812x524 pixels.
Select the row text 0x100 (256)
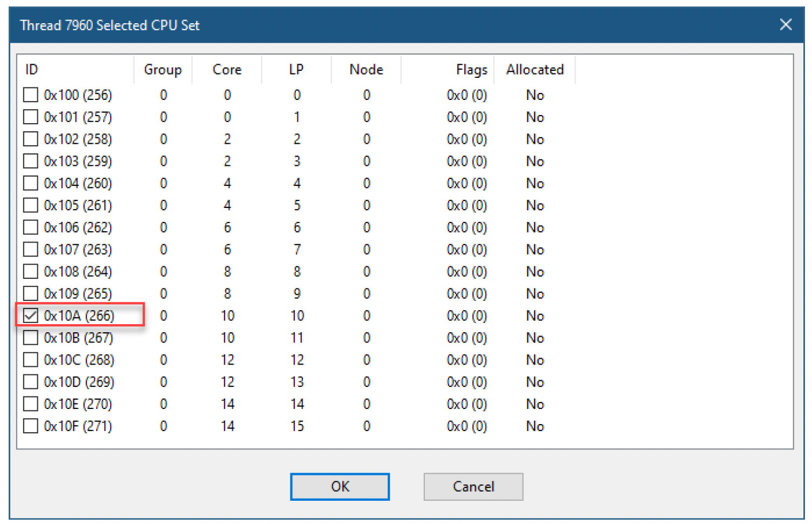tap(78, 95)
